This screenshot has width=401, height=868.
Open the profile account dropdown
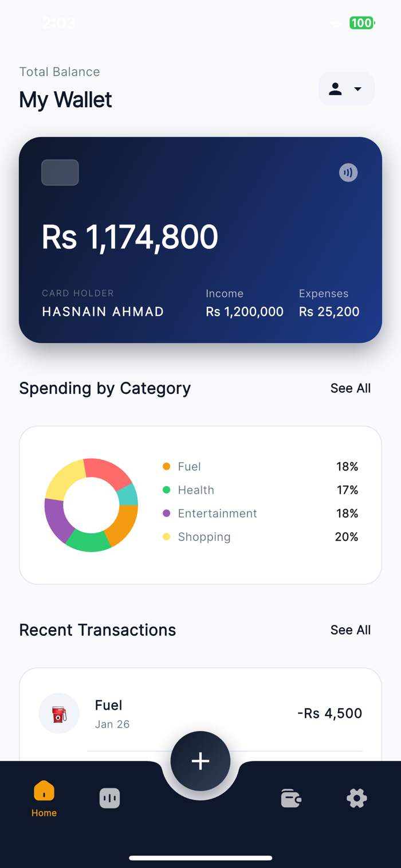coord(346,89)
